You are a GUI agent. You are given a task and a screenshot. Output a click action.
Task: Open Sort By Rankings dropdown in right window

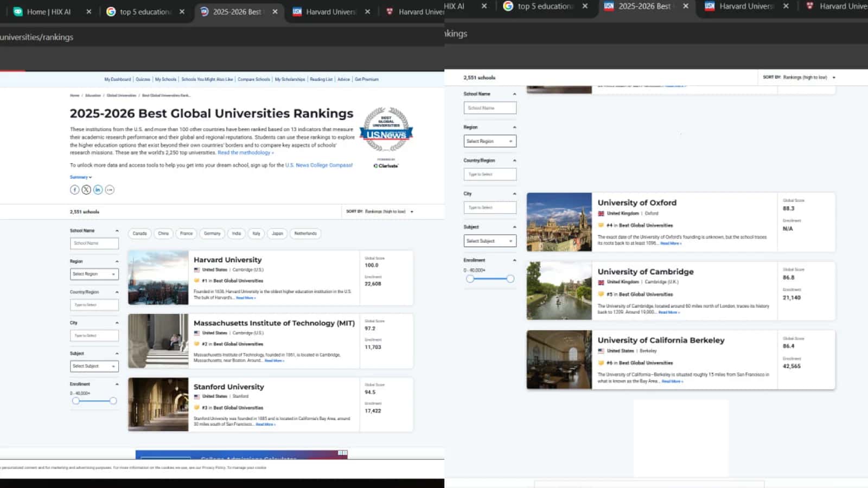[x=799, y=78]
